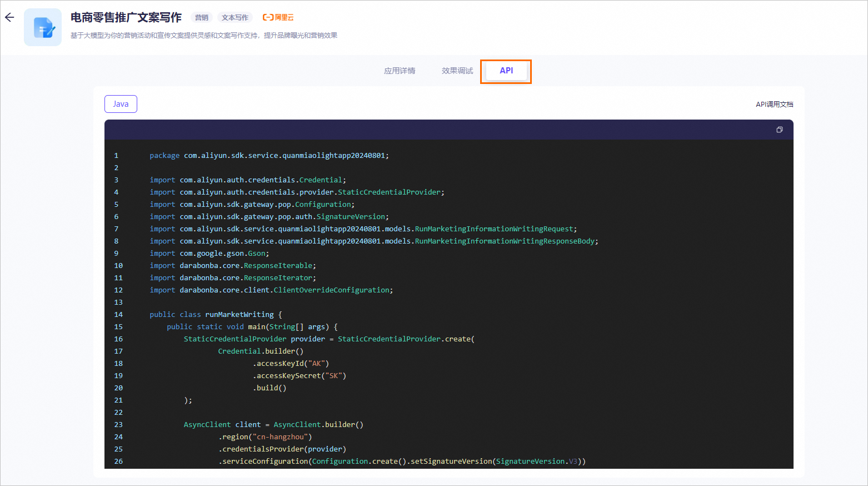Click the .region("cn-hangzhou") line
The height and width of the screenshot is (486, 868).
265,437
